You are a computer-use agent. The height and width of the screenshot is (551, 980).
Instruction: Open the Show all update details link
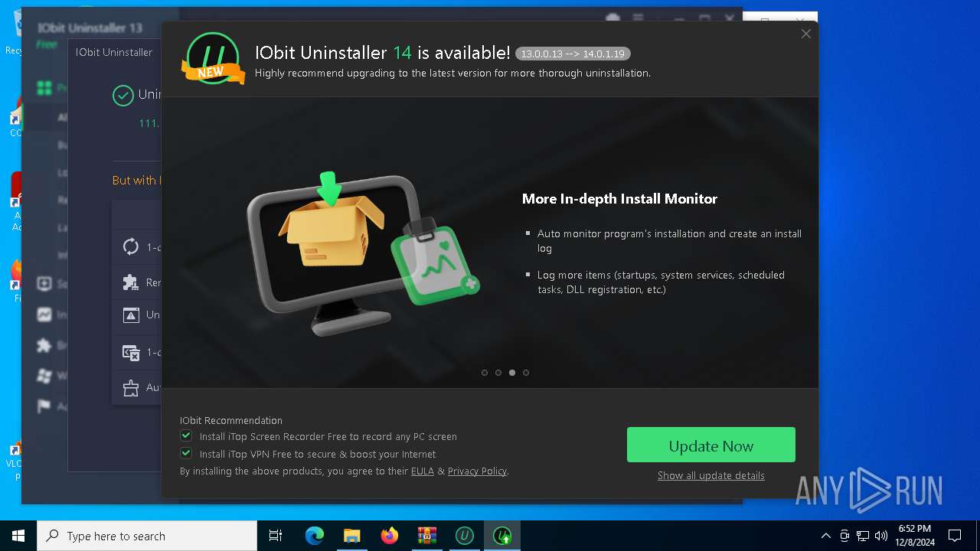coord(710,475)
